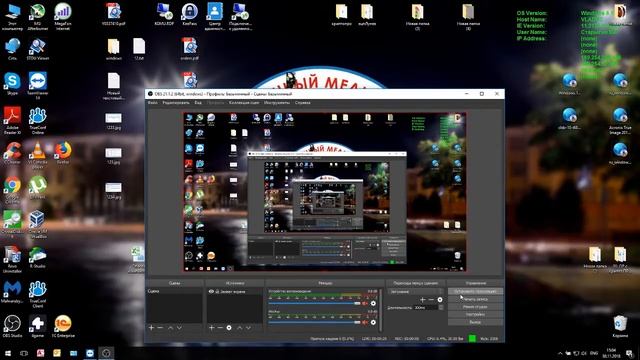Mute the playback device audio channel

point(364,303)
